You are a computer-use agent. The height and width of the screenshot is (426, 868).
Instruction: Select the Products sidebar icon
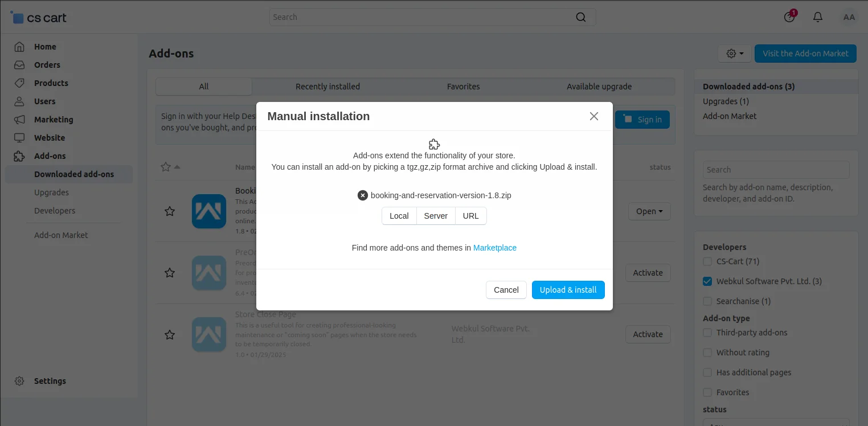19,83
